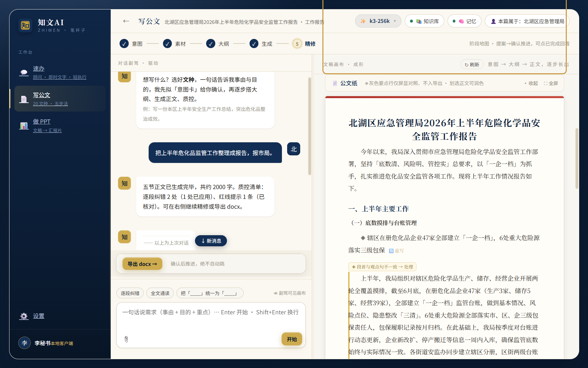Click the 知 avatar beside 五节正文 message
The width and height of the screenshot is (588, 368).
(124, 183)
